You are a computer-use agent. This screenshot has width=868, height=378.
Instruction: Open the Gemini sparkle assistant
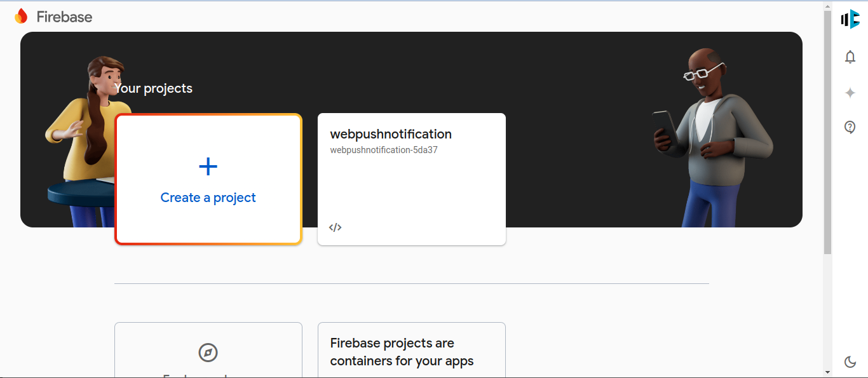(x=850, y=93)
